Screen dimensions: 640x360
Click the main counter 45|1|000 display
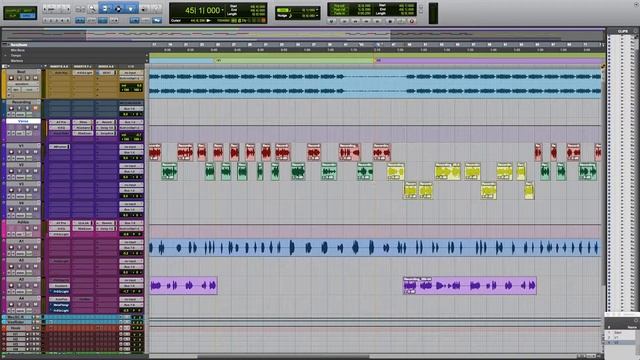(203, 10)
